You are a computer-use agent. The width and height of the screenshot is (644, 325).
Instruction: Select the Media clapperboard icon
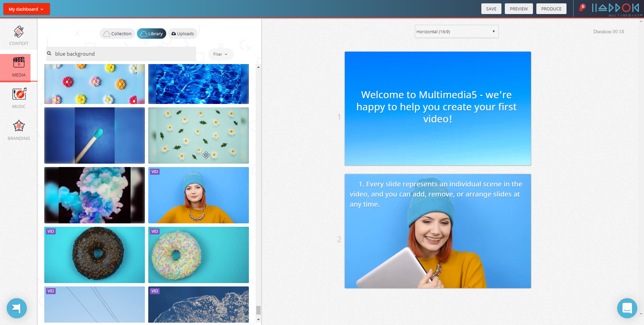(19, 63)
